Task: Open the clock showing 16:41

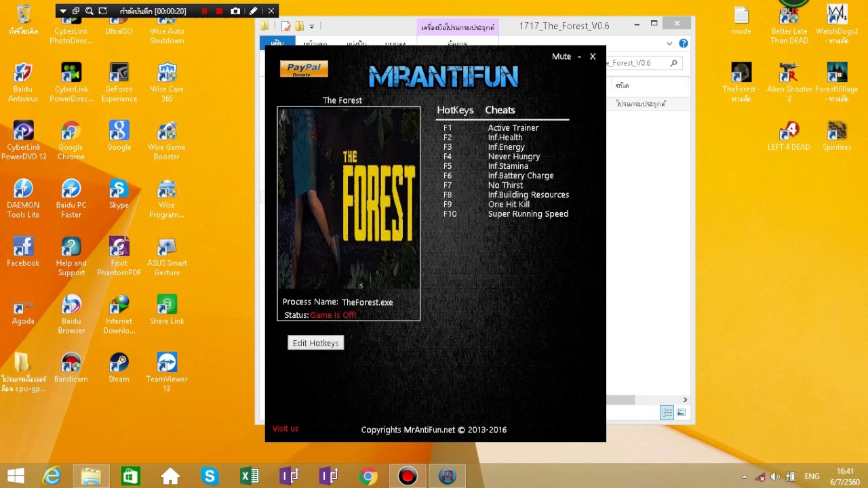Action: click(845, 476)
